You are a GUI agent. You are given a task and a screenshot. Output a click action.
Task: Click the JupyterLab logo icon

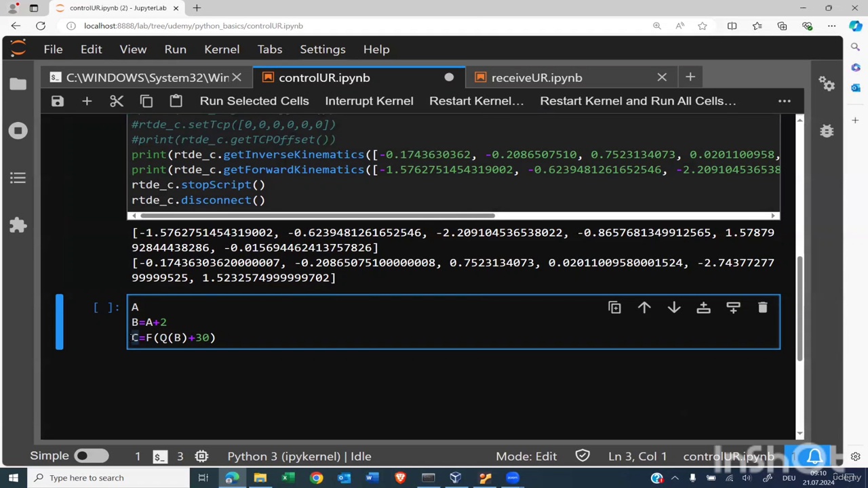point(18,49)
